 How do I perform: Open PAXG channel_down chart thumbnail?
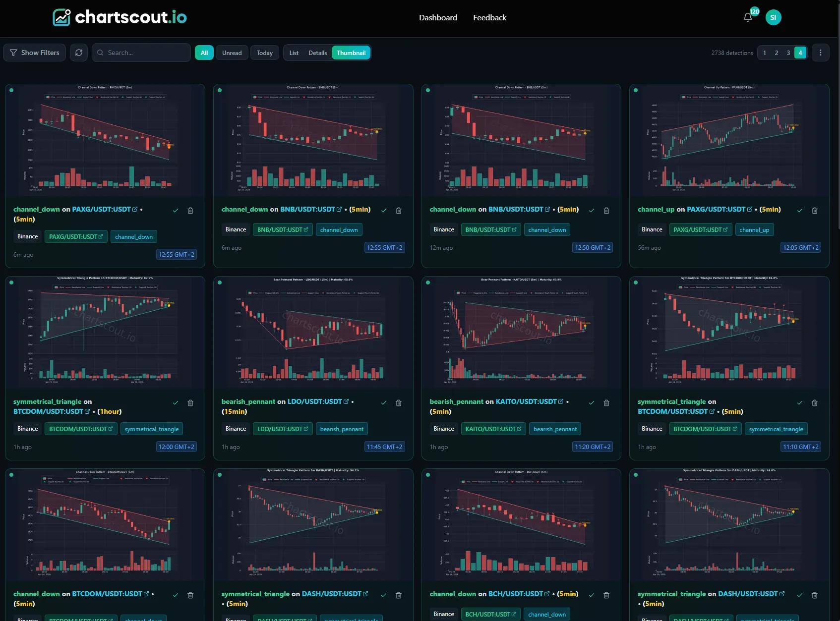tap(105, 140)
